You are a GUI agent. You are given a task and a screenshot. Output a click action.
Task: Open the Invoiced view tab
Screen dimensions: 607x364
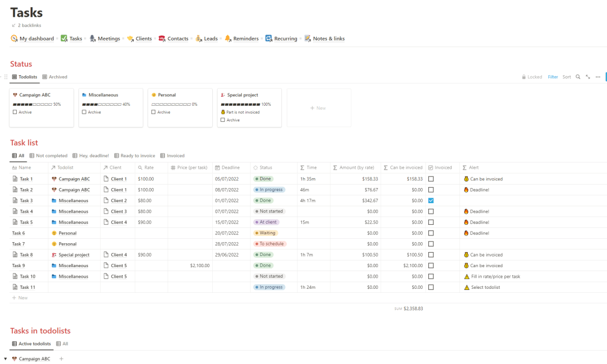point(172,155)
